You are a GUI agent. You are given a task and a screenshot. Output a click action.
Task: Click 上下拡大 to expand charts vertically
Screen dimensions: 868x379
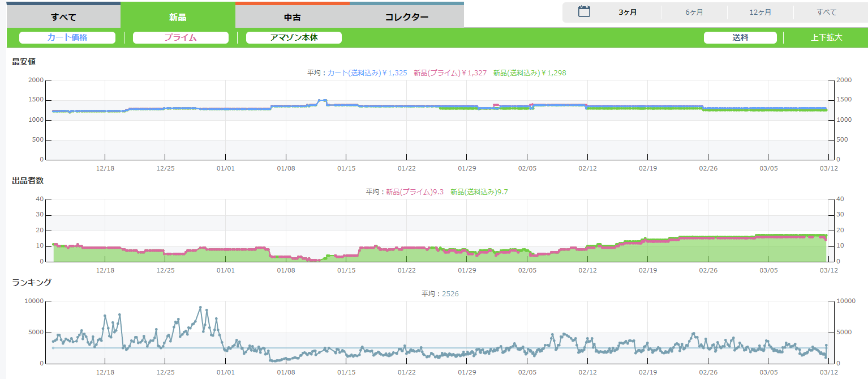pyautogui.click(x=826, y=37)
